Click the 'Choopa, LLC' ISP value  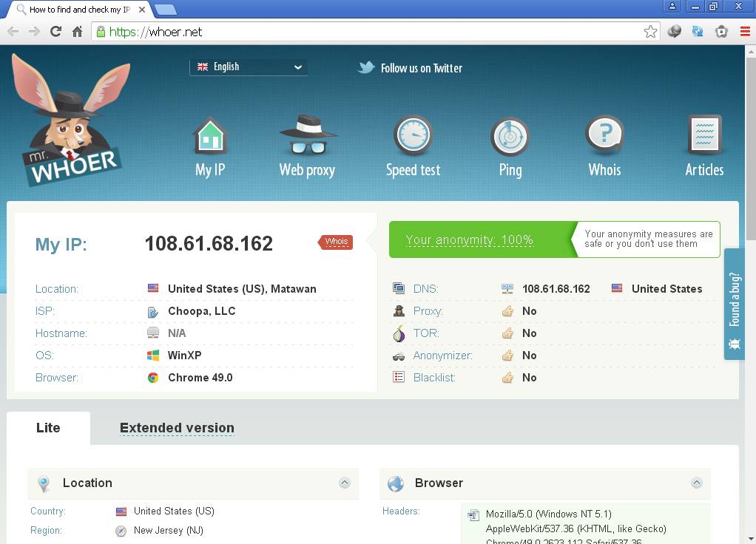pos(201,311)
